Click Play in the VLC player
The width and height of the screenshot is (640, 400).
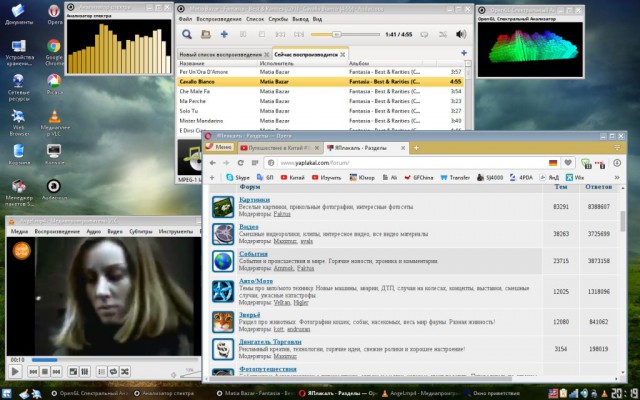[x=15, y=371]
